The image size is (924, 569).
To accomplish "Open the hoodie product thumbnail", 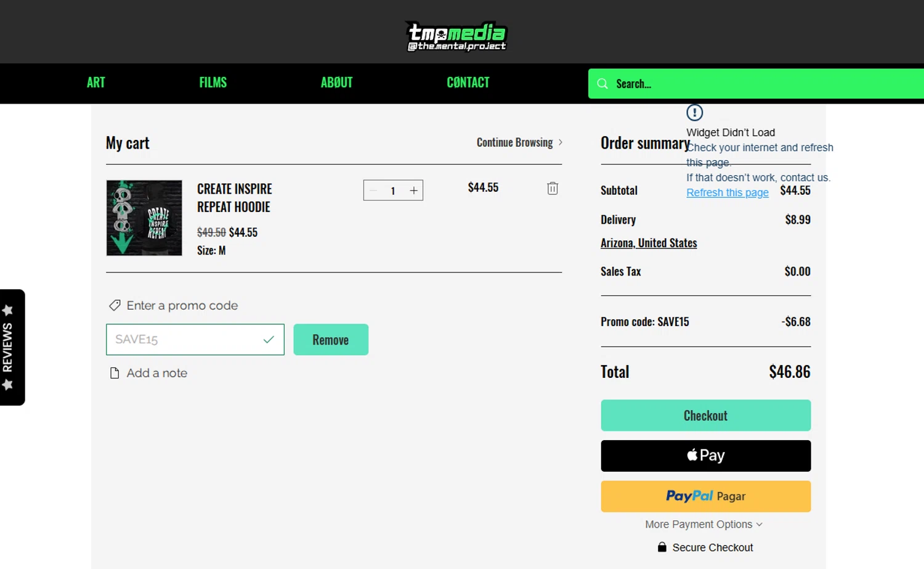I will 144,218.
